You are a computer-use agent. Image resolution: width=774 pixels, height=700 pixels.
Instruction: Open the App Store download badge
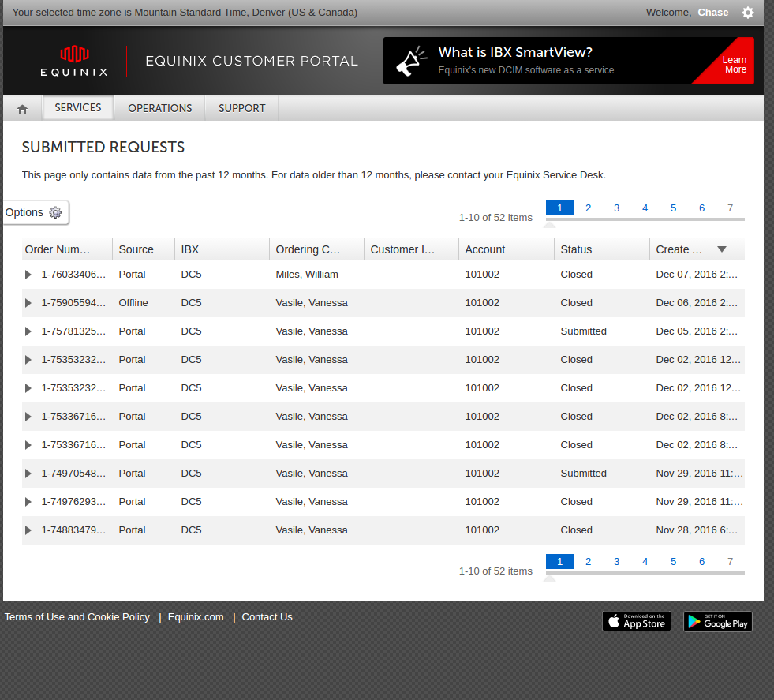coord(636,621)
